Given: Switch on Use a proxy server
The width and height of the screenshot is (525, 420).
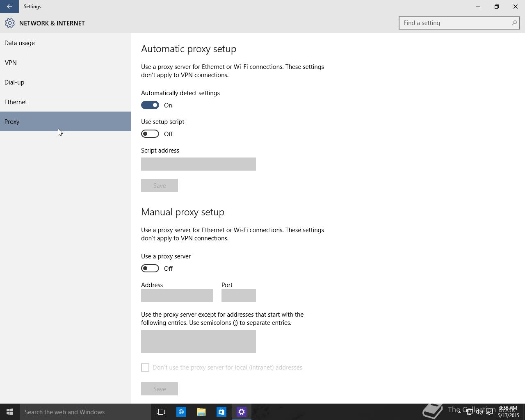Looking at the screenshot, I should (150, 268).
